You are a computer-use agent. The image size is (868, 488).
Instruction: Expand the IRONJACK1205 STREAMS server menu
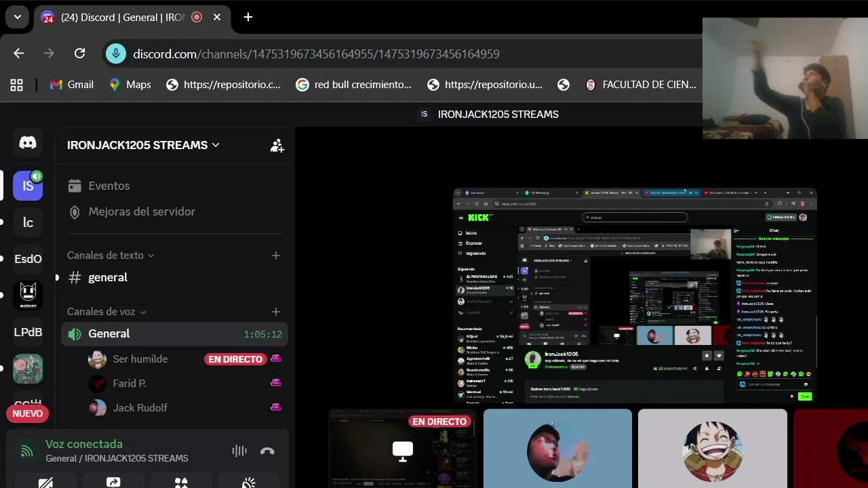(143, 145)
